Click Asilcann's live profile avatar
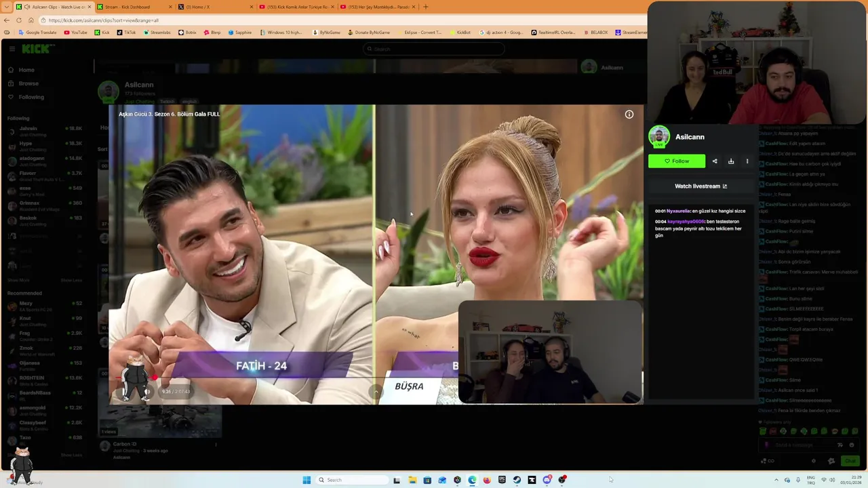Viewport: 868px width, 488px height. (659, 137)
